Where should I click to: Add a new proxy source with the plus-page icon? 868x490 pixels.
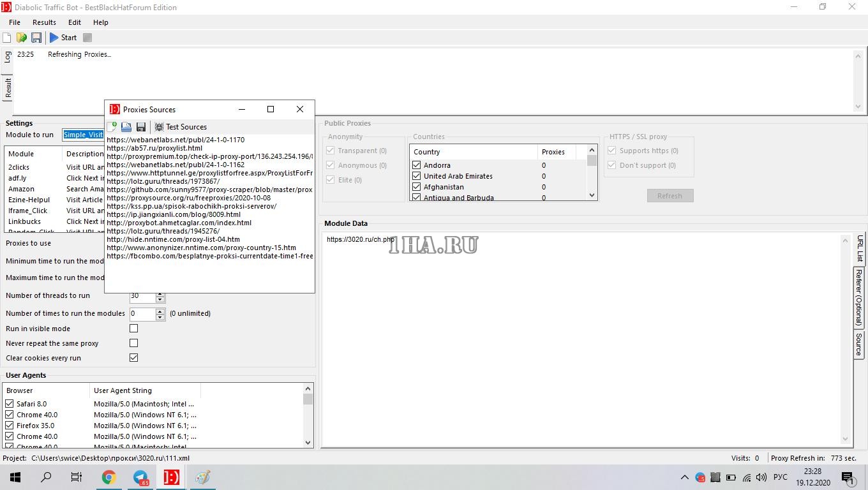113,126
